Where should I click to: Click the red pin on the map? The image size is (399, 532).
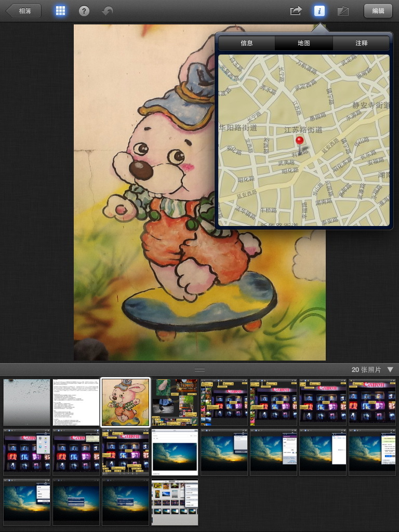(299, 142)
